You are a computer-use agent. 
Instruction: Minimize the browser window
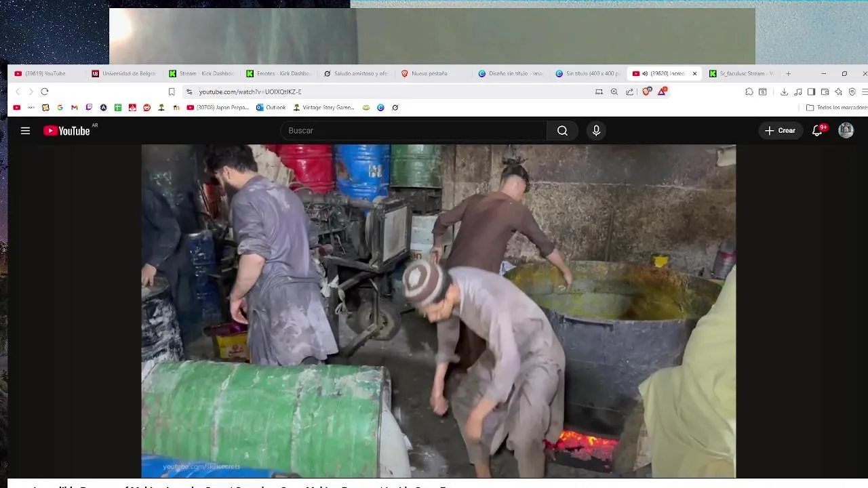(x=823, y=73)
